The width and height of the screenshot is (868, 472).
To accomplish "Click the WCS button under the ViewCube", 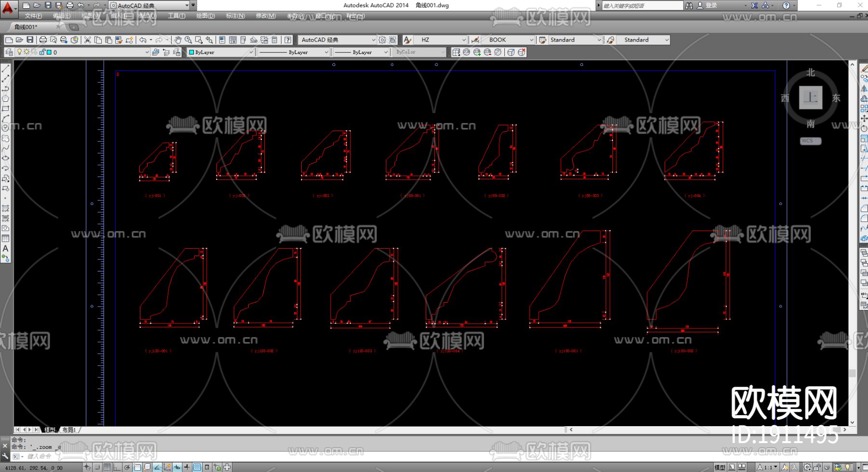I will (810, 141).
